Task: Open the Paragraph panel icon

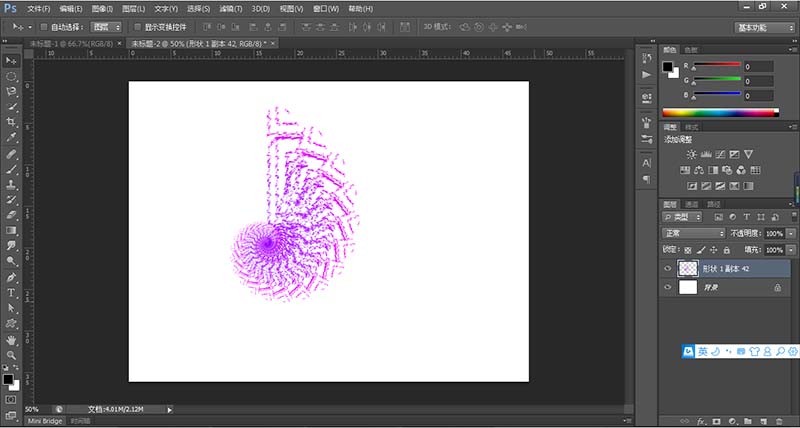Action: [x=646, y=179]
